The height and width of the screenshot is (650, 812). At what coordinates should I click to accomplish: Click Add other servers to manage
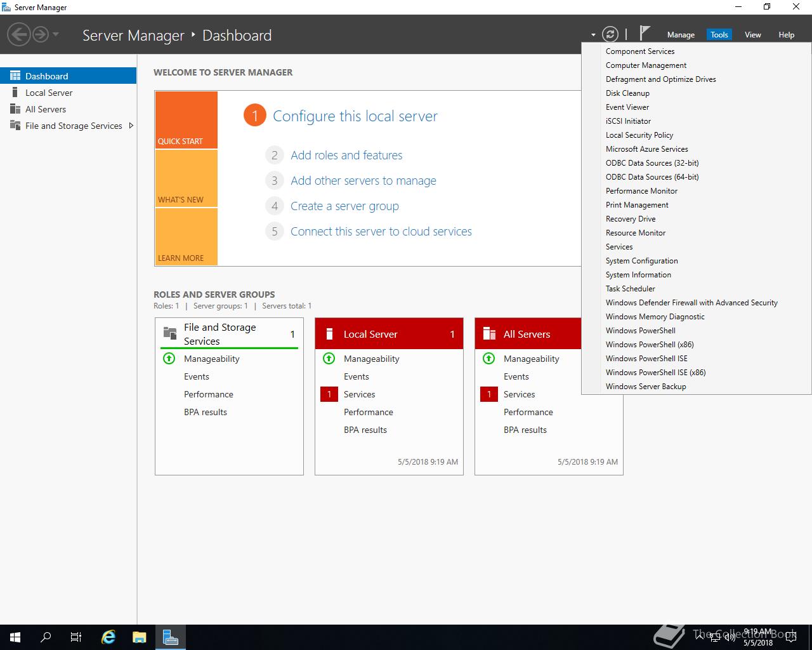pyautogui.click(x=363, y=180)
